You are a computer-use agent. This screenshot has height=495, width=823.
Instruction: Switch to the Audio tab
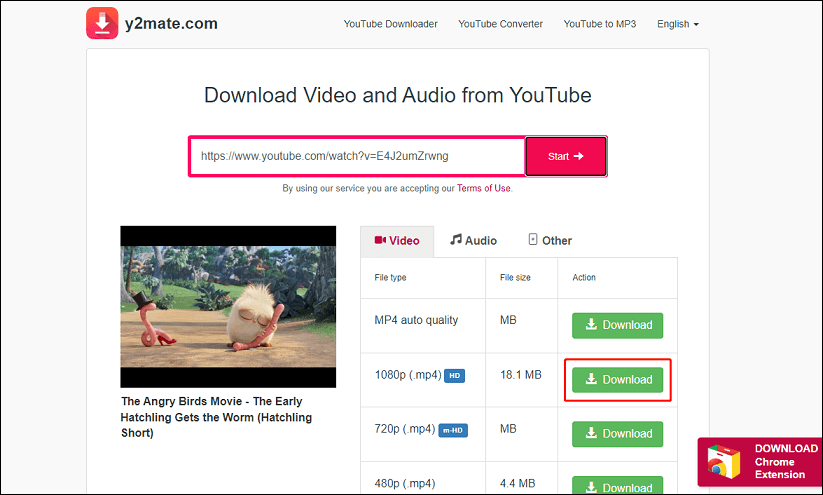click(x=473, y=240)
